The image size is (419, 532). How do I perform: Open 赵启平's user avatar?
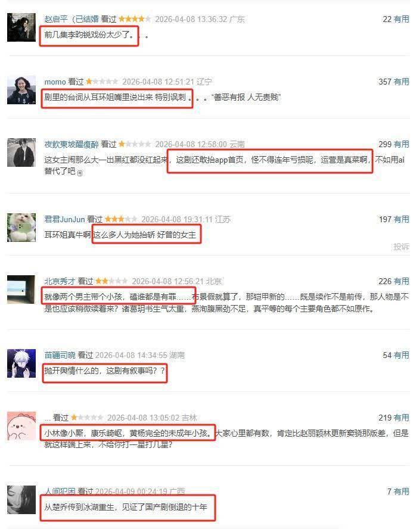tap(21, 27)
